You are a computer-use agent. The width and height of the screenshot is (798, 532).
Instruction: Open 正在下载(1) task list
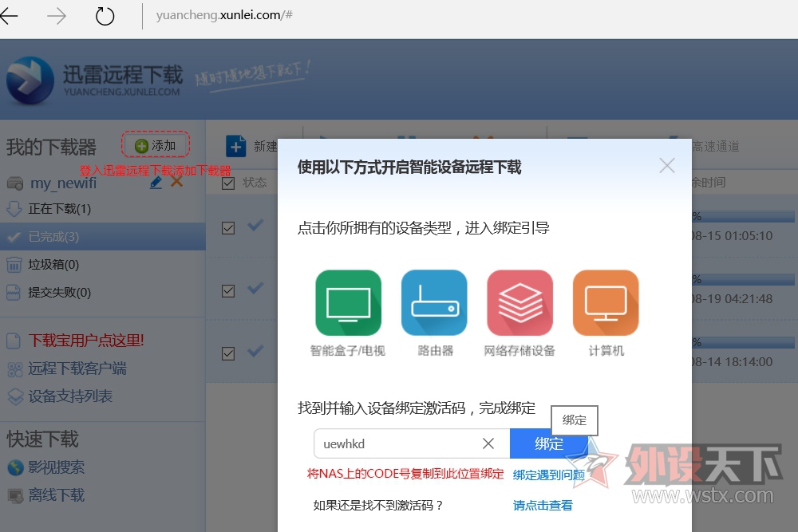pyautogui.click(x=60, y=208)
